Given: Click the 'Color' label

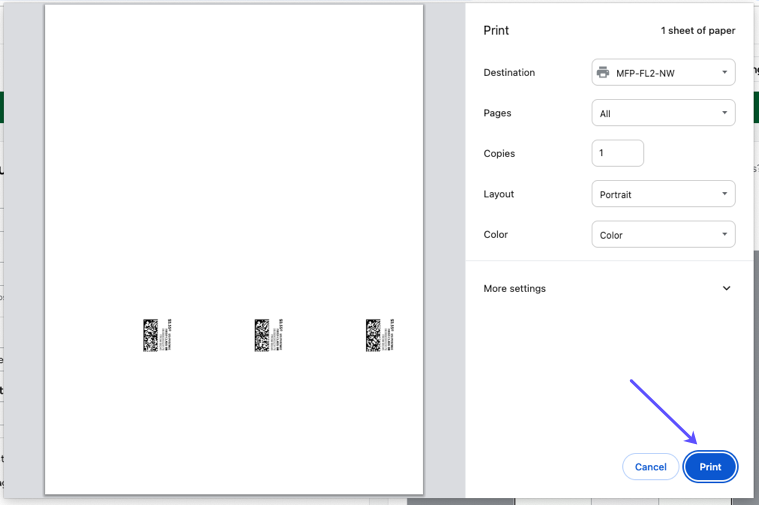Looking at the screenshot, I should click(x=496, y=234).
